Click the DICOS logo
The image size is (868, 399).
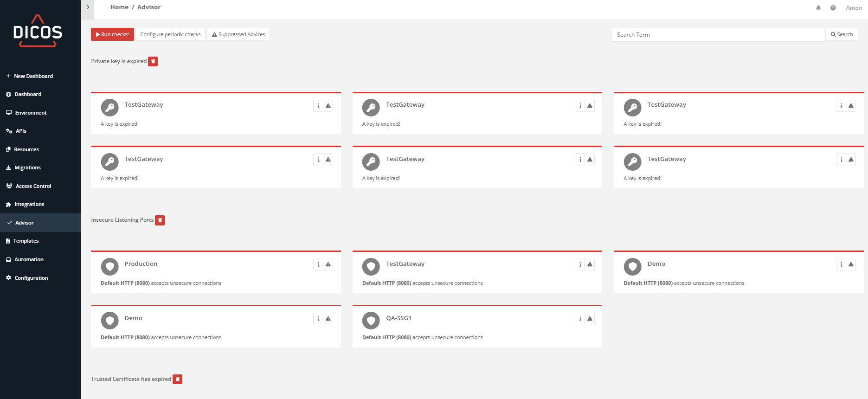38,31
